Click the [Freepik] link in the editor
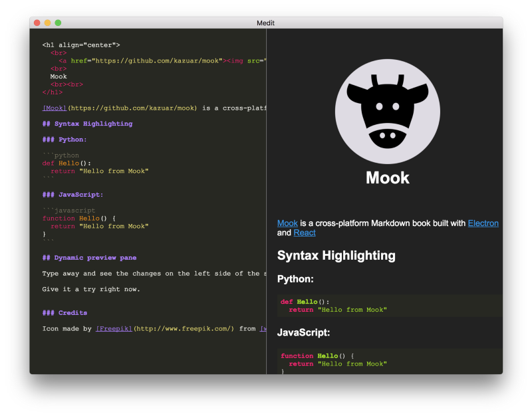This screenshot has height=416, width=532. point(114,328)
